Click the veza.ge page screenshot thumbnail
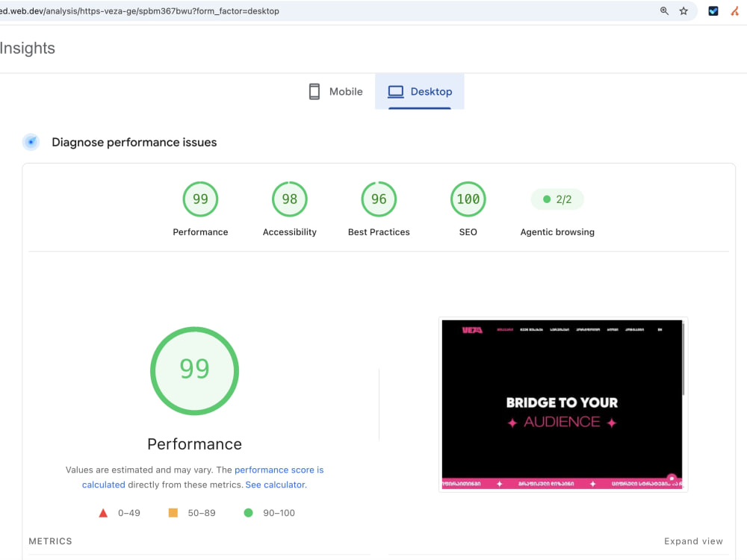The height and width of the screenshot is (560, 747). pos(562,404)
